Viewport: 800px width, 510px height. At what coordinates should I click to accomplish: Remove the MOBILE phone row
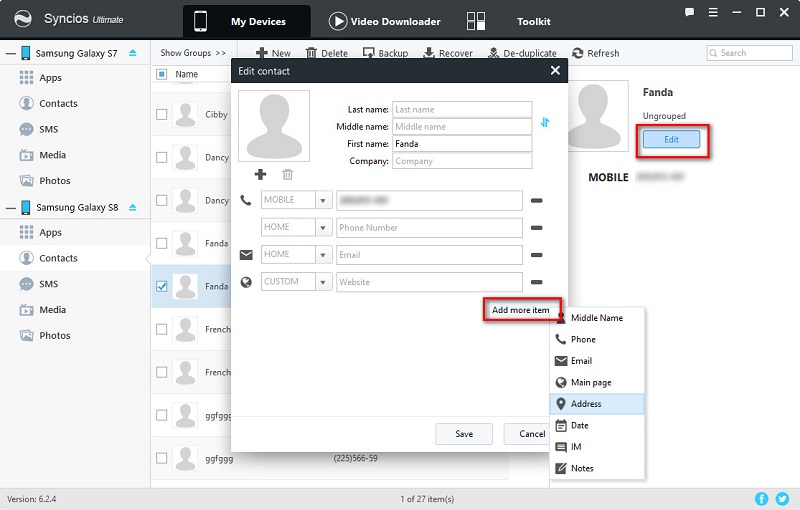536,200
